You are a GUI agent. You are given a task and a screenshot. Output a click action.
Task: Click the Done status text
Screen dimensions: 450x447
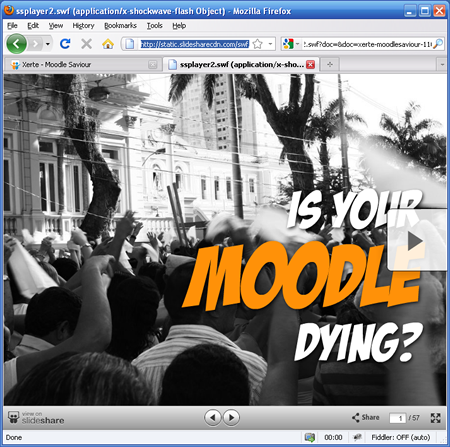(14, 437)
